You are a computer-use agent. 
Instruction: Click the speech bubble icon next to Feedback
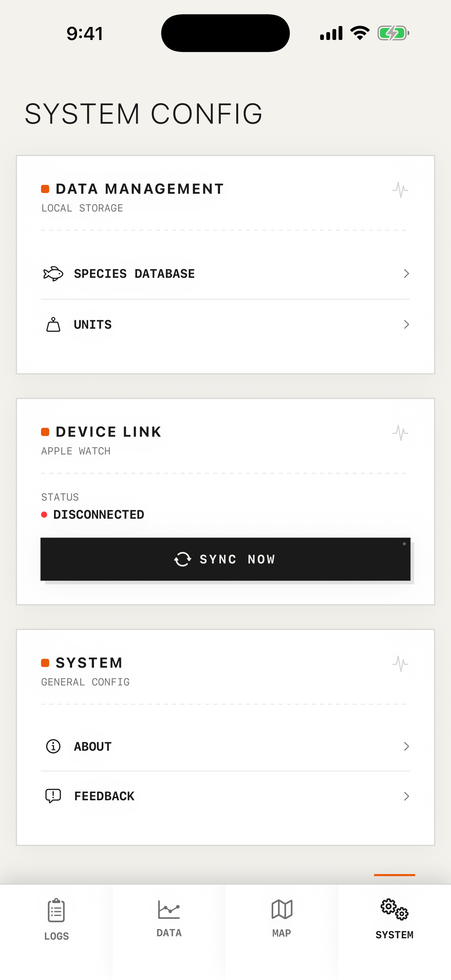pos(53,796)
